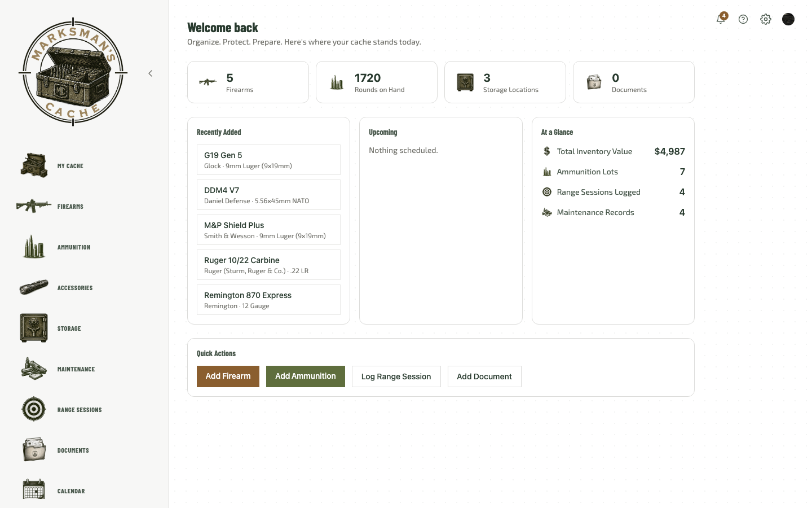Open the Ruger 10/22 Carbine entry
This screenshot has height=508, width=812.
[x=268, y=265]
